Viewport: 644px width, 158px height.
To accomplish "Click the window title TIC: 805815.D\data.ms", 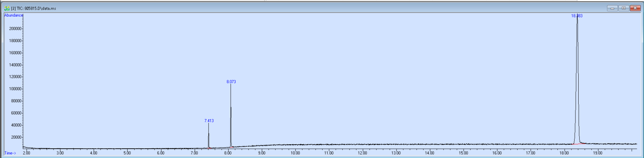I will tap(33, 8).
